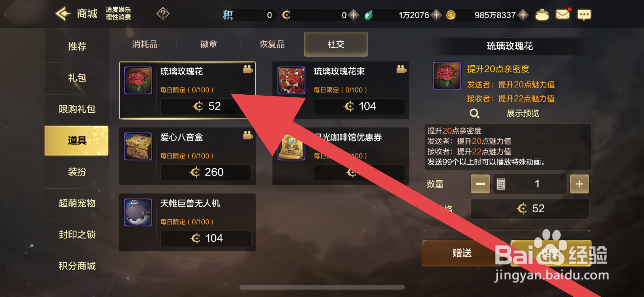Open the 礼包 sidebar category
The height and width of the screenshot is (297, 644).
77,78
